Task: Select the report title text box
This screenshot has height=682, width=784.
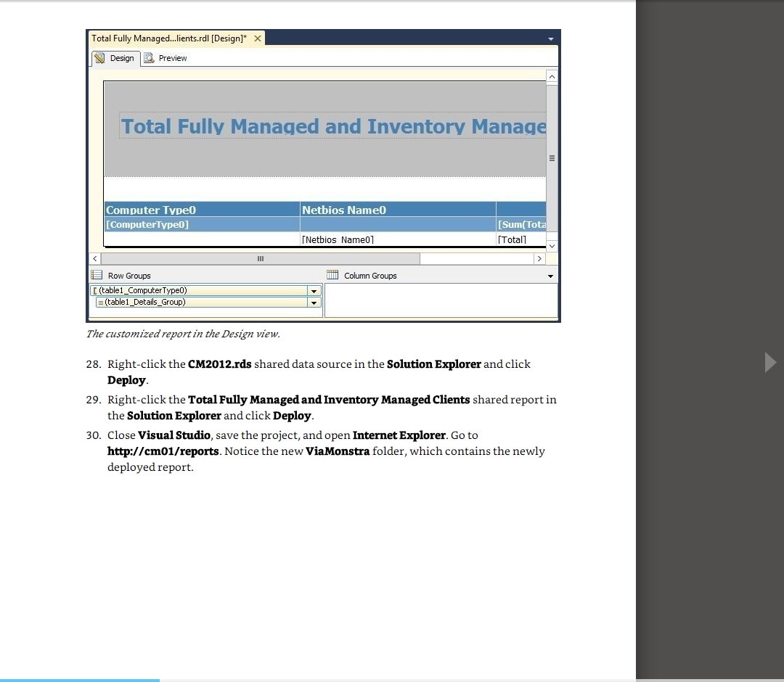Action: 333,127
